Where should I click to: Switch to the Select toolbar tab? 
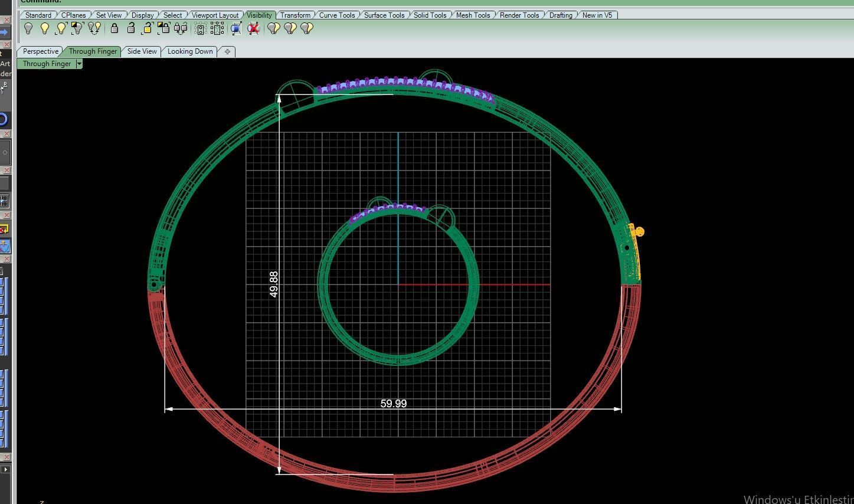pos(172,15)
